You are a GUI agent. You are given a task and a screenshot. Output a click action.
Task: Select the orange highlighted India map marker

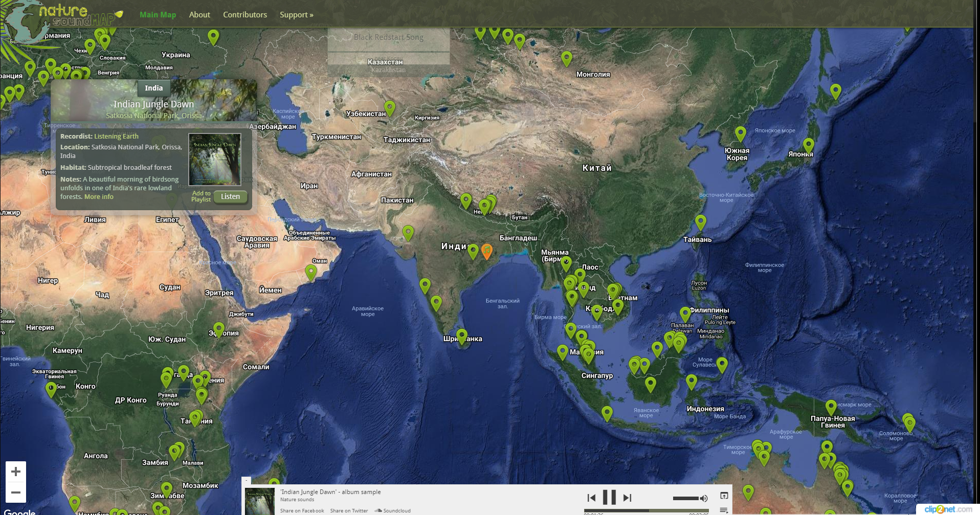coord(487,251)
